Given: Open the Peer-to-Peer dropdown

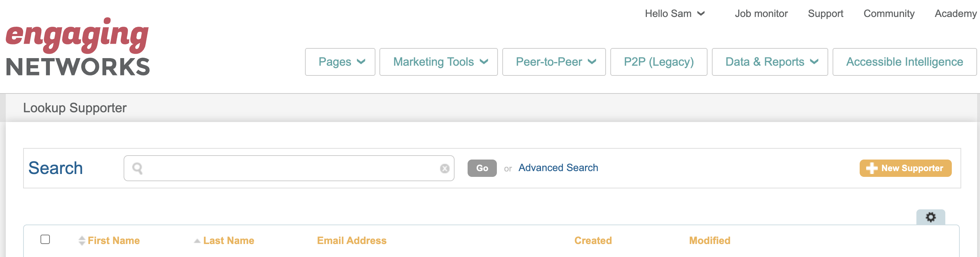Looking at the screenshot, I should 554,62.
